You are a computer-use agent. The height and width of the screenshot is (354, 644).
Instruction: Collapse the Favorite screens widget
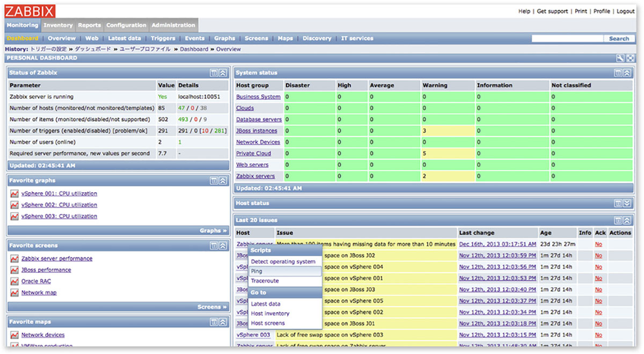pos(223,246)
